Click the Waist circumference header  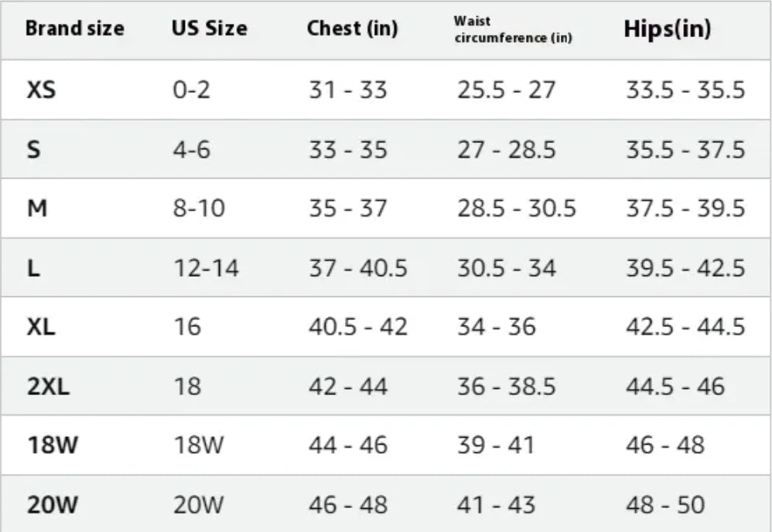[512, 30]
